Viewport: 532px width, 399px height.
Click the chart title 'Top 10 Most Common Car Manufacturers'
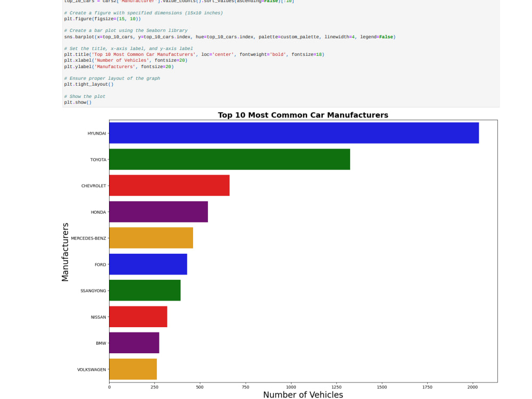tap(303, 115)
